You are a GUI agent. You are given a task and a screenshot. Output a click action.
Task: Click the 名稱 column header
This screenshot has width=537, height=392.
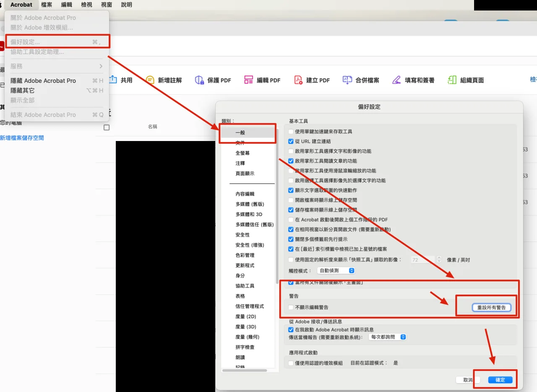(x=152, y=126)
